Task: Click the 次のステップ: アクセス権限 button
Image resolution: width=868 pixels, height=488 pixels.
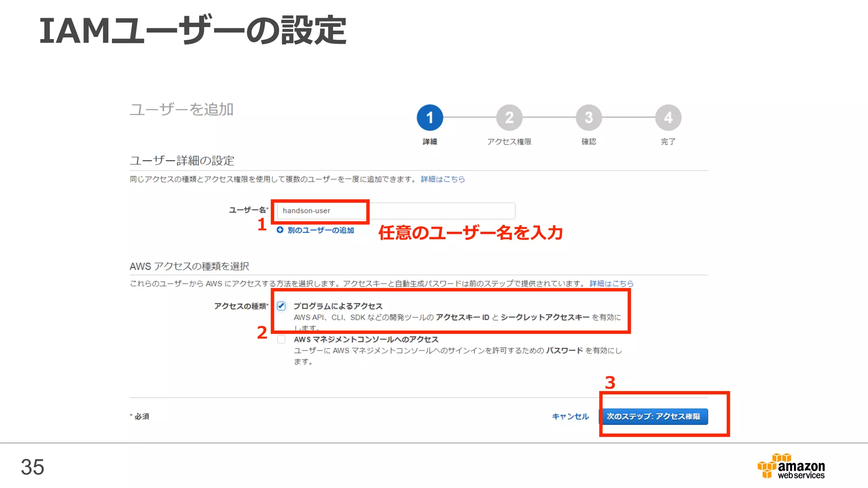Action: coord(653,416)
